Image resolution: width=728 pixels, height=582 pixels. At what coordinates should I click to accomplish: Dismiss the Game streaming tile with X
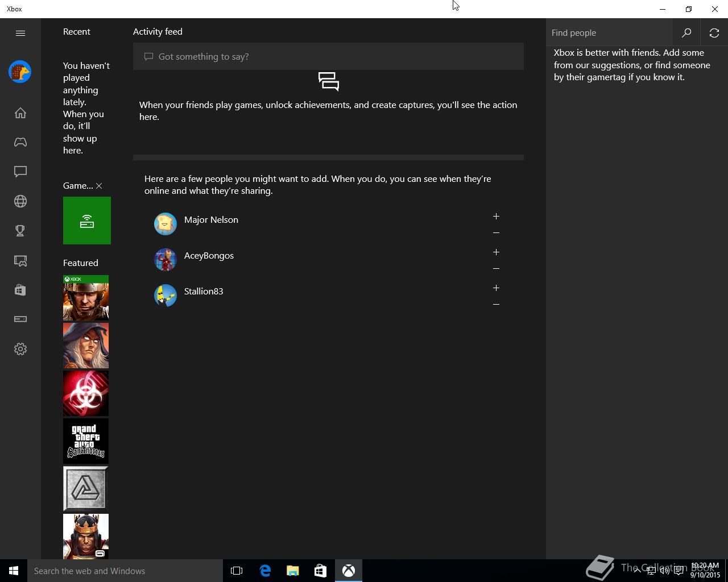pos(99,186)
